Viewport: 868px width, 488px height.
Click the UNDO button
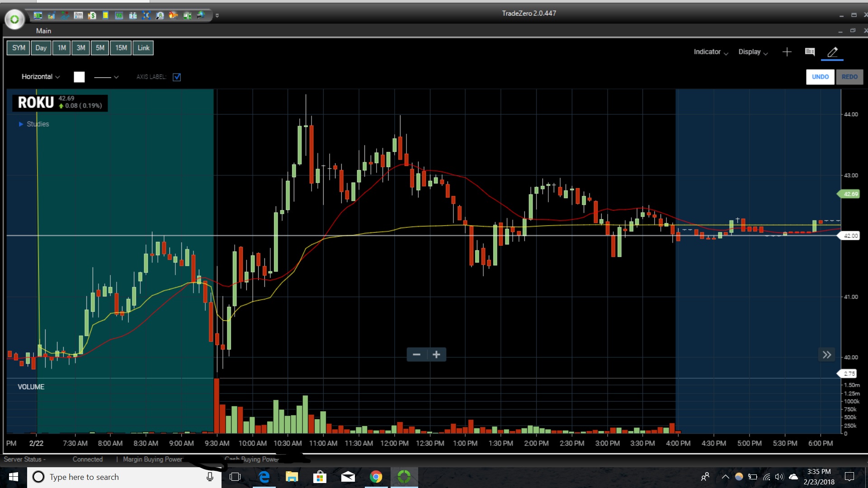(820, 77)
